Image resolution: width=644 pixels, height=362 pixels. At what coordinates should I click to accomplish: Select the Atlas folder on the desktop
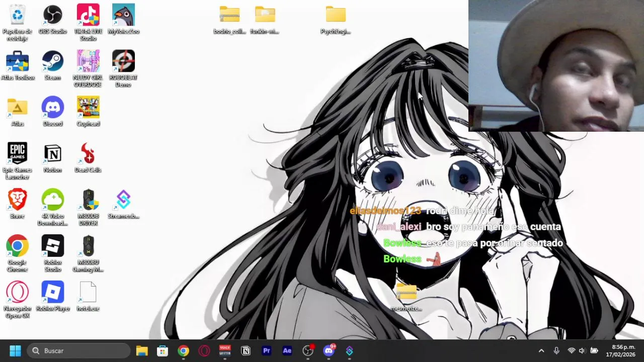(17, 112)
